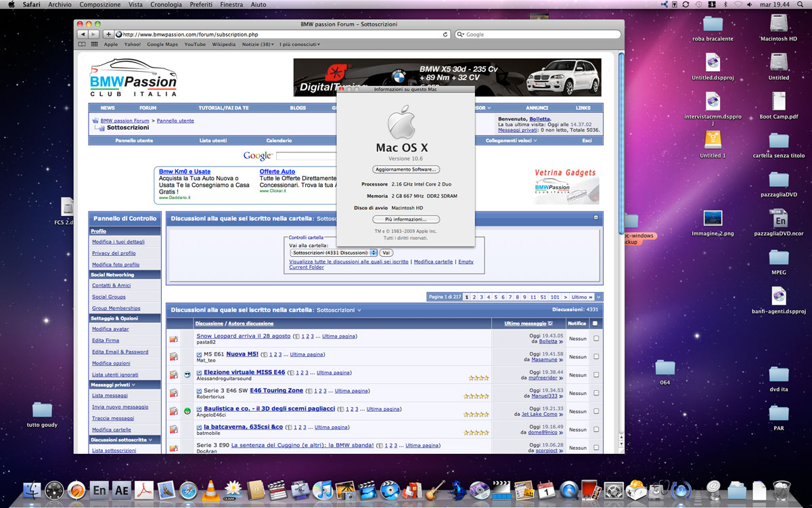Click the Aggiornamento Software button

[x=406, y=169]
